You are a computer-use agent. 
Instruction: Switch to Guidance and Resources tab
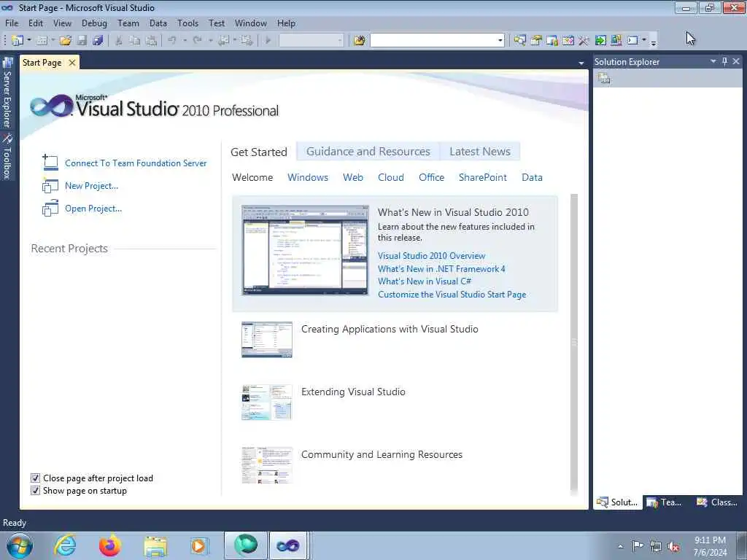tap(368, 152)
